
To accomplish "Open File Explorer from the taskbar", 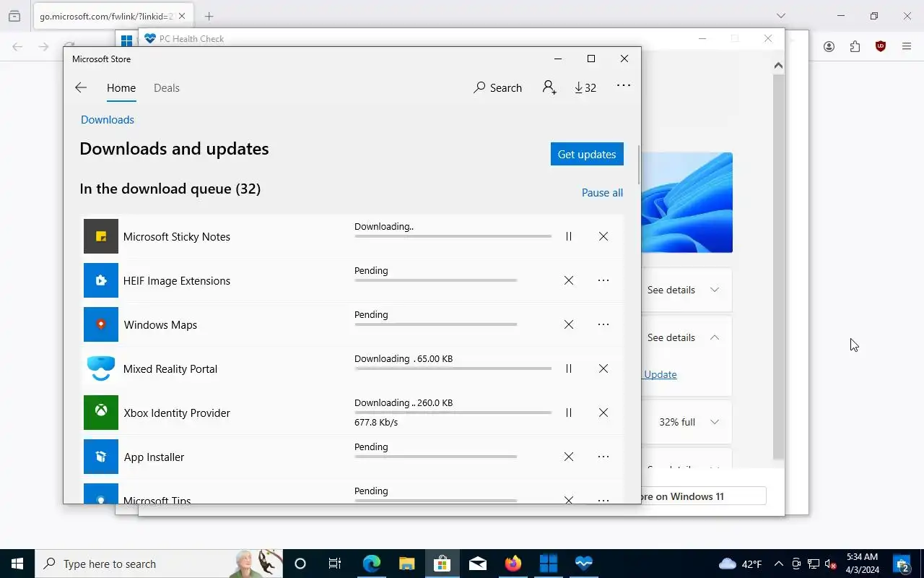I will point(406,564).
